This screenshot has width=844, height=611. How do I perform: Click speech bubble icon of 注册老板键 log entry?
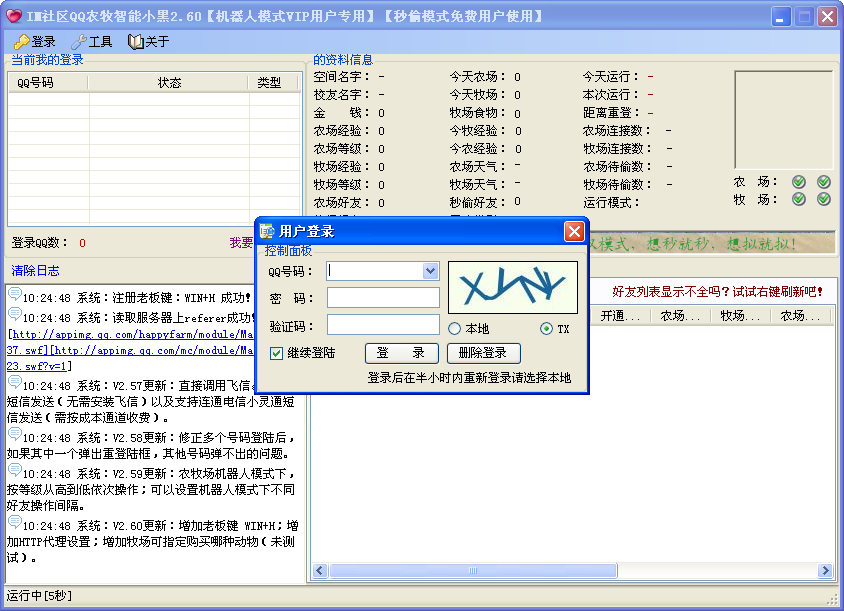pyautogui.click(x=15, y=294)
